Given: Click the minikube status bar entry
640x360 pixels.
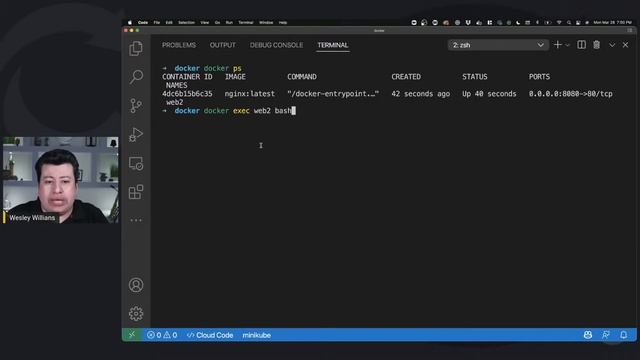Looking at the screenshot, I should point(256,335).
